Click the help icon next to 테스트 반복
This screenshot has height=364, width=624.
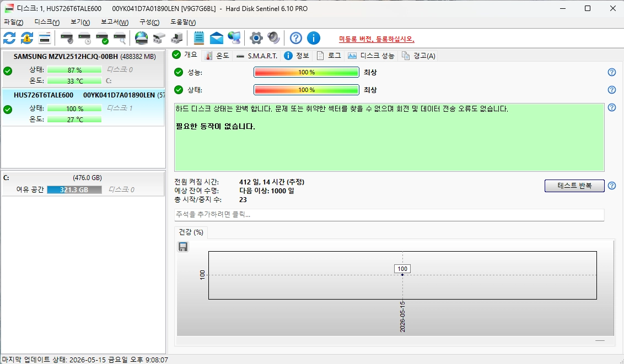612,186
